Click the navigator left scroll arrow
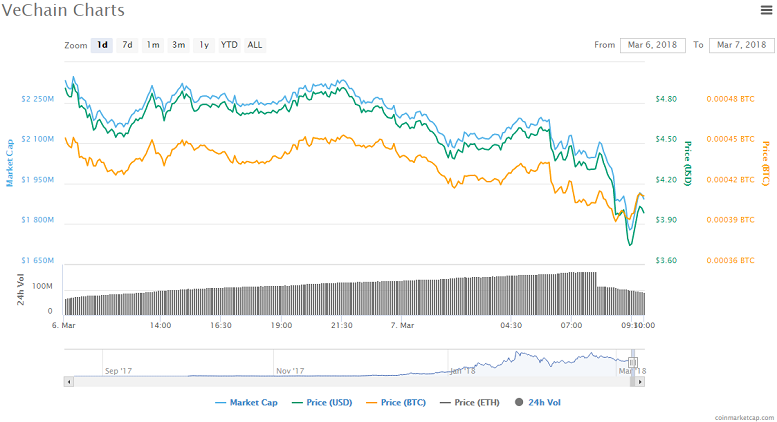 click(69, 382)
